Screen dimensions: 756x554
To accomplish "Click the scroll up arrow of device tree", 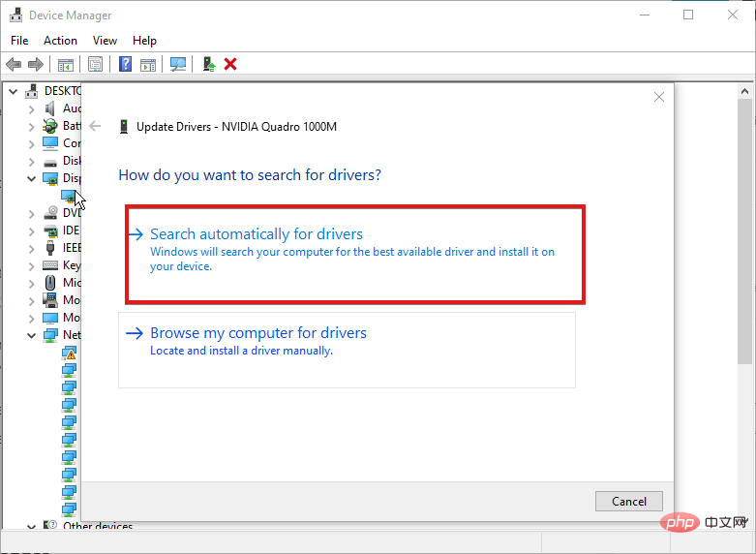I will 744,91.
